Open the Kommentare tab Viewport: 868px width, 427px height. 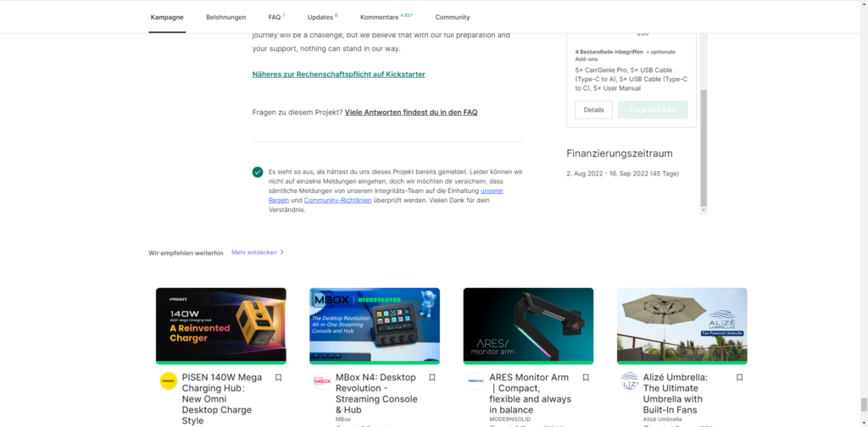(x=387, y=17)
